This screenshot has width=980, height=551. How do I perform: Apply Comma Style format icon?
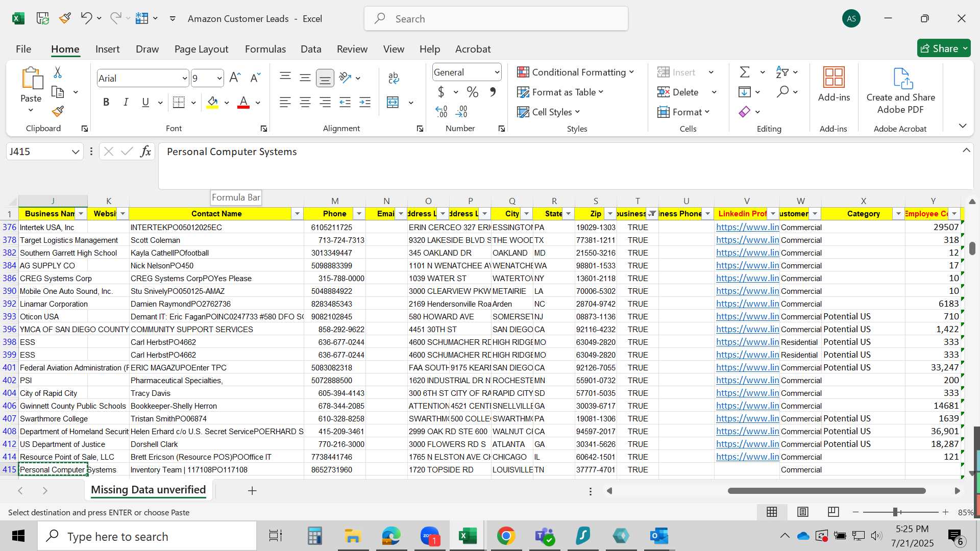(x=493, y=92)
